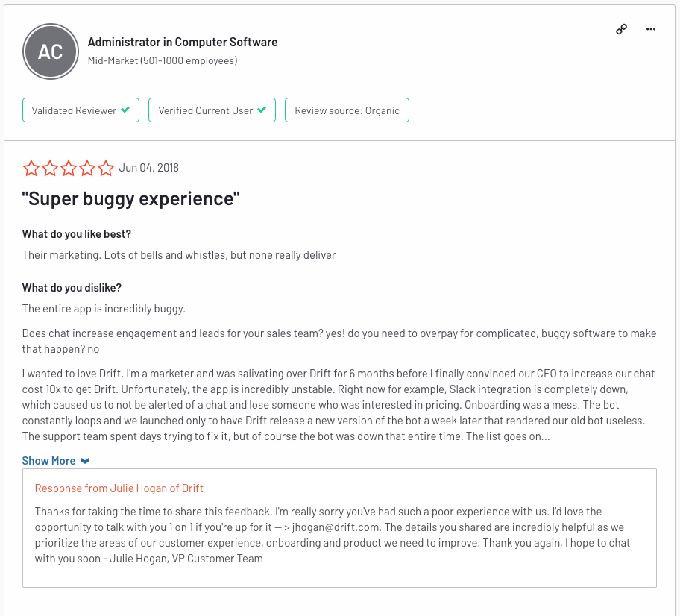Select the Validated Reviewer badge
This screenshot has width=680, height=616.
pos(81,110)
